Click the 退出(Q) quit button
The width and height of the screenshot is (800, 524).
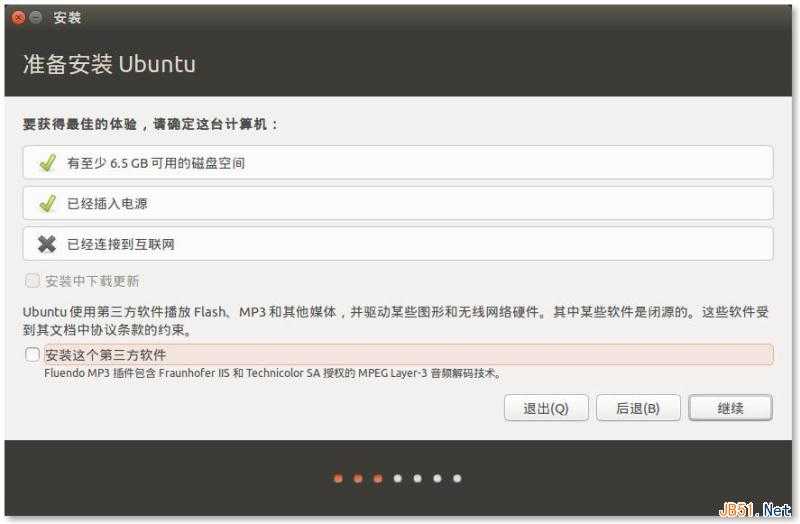pyautogui.click(x=546, y=408)
